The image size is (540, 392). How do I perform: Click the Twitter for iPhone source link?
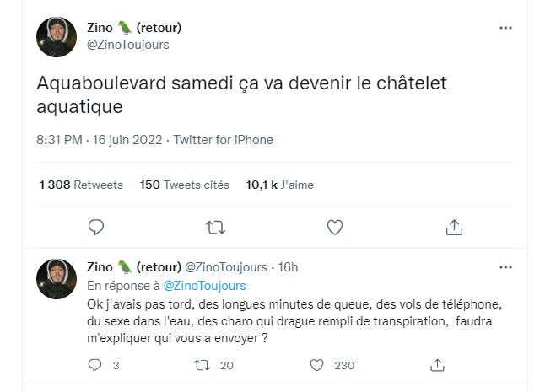pos(223,140)
